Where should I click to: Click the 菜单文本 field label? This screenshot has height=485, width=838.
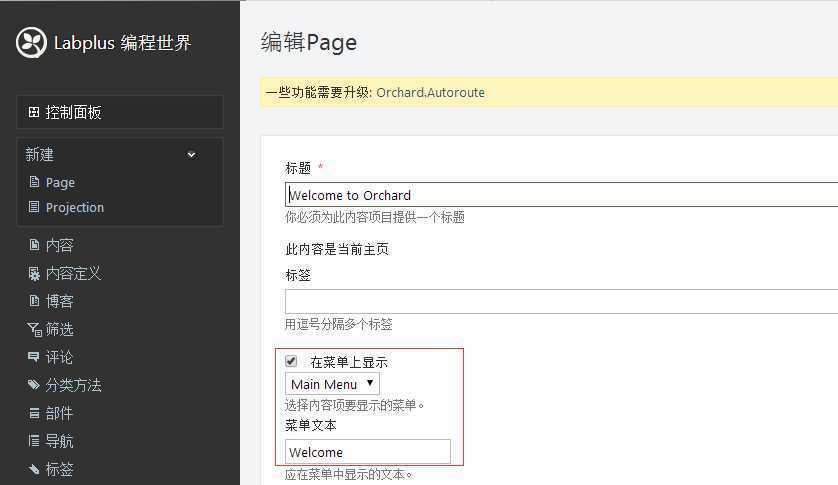click(311, 426)
